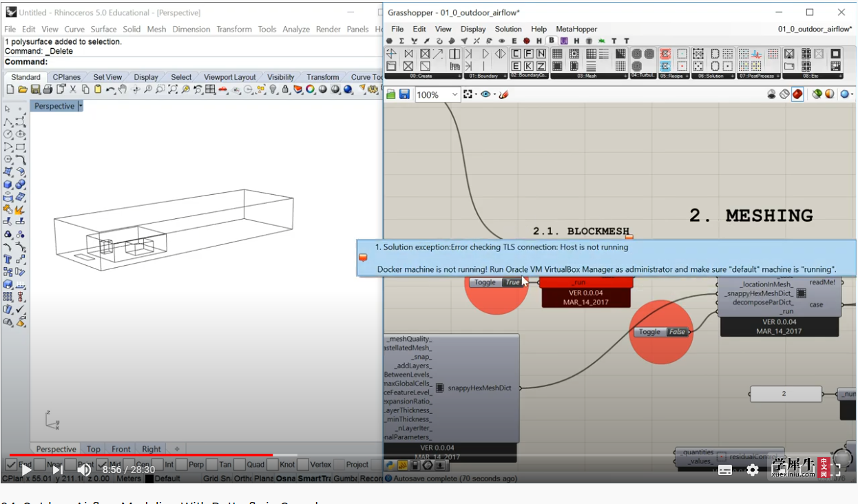Click the YouTube settings gear icon

tap(753, 470)
